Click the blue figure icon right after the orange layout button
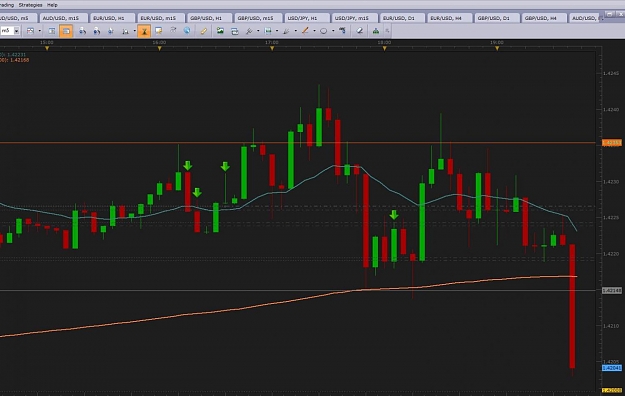Screen dimensions: 625x396 [x=82, y=31]
